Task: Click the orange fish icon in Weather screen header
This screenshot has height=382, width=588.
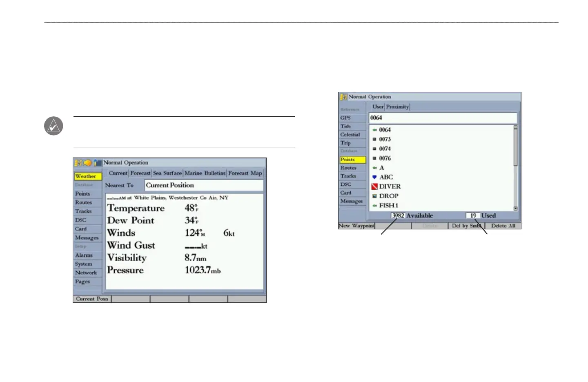Action: [87, 163]
